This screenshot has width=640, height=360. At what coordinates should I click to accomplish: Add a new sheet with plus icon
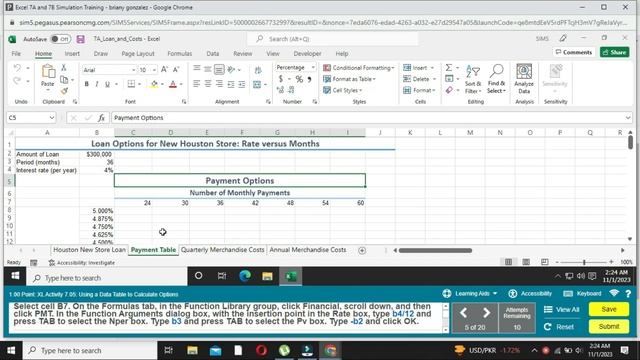[x=362, y=250]
